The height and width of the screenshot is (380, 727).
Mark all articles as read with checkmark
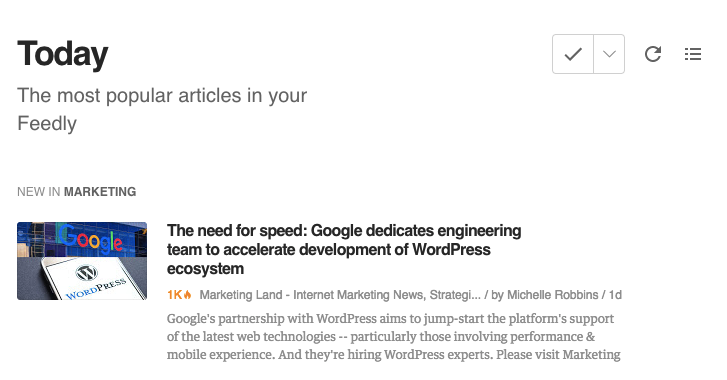573,54
